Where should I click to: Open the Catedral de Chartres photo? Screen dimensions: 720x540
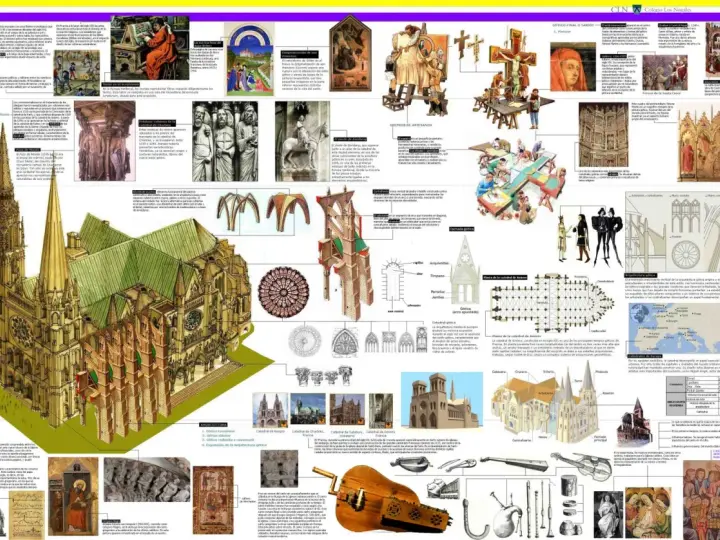(308, 409)
